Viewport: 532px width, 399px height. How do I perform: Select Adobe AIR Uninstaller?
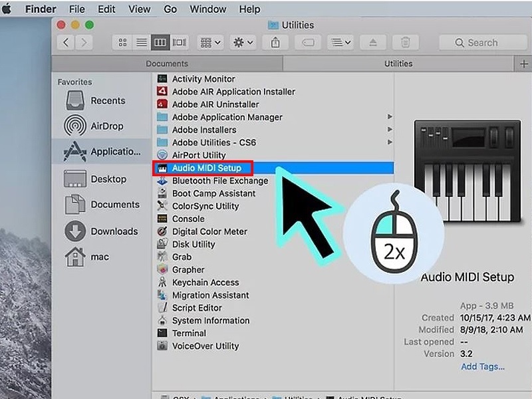[x=208, y=104]
